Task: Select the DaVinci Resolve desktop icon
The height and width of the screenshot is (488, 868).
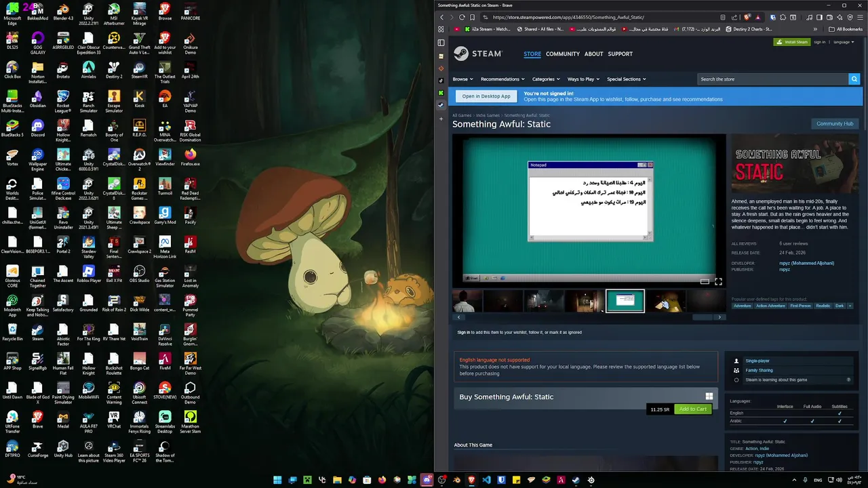Action: tap(165, 333)
